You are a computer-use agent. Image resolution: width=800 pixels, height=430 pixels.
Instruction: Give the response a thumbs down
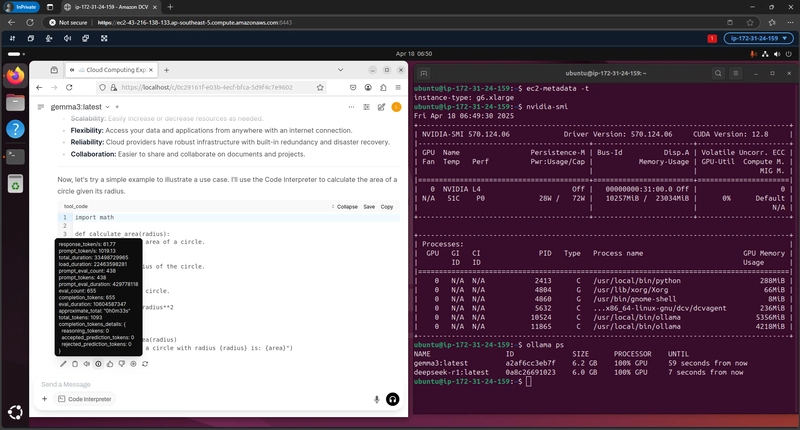[x=121, y=364]
